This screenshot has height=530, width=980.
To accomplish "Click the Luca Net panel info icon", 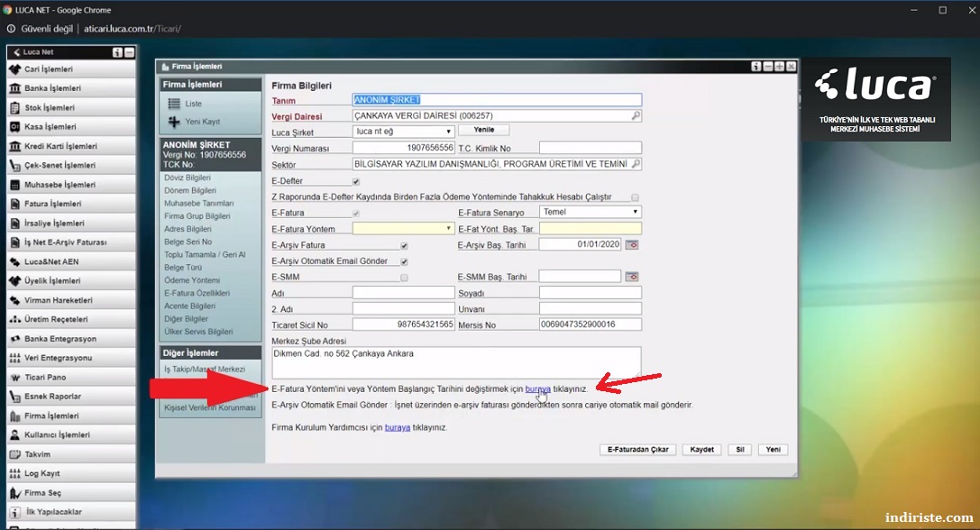I will click(x=117, y=52).
